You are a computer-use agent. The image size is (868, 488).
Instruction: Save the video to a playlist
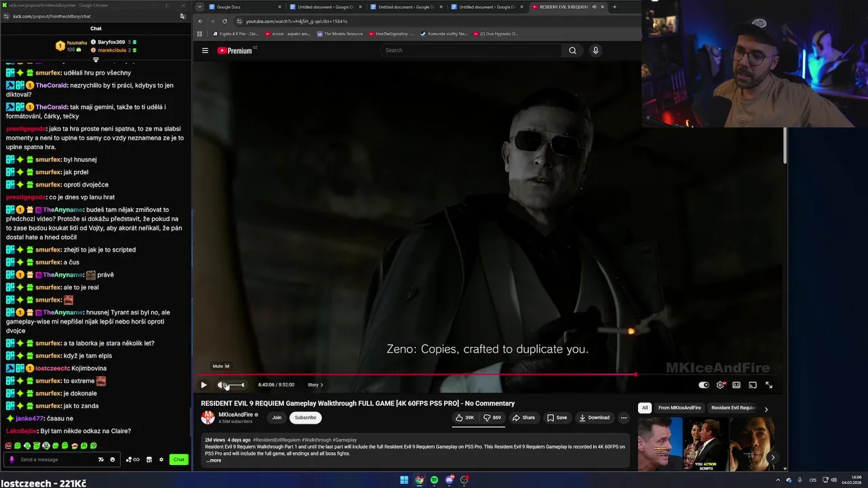point(557,418)
